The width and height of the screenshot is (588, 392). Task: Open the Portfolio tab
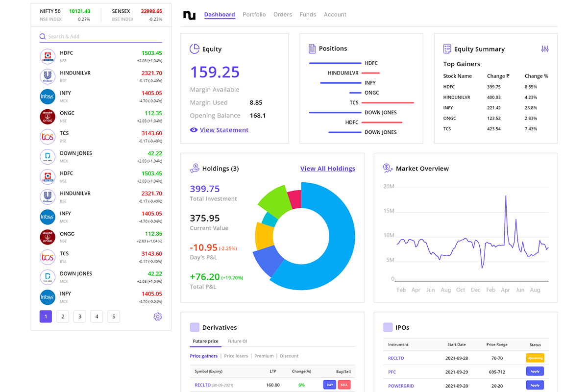pos(254,15)
